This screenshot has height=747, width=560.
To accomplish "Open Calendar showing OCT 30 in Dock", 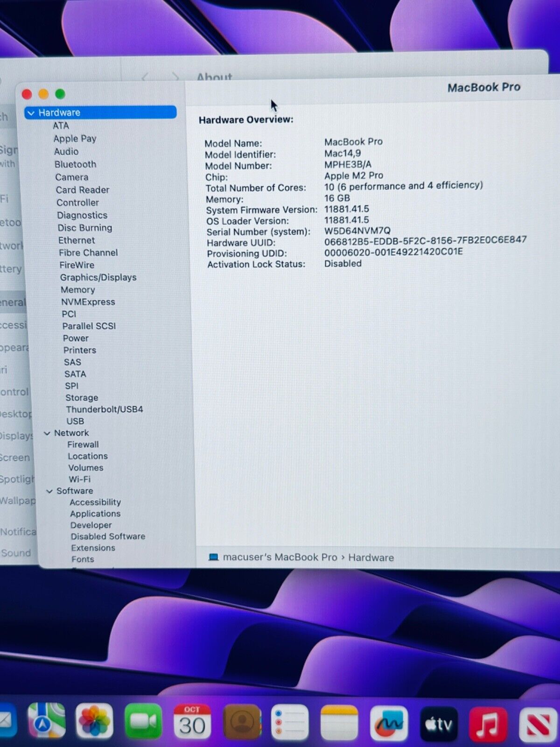I will [192, 722].
